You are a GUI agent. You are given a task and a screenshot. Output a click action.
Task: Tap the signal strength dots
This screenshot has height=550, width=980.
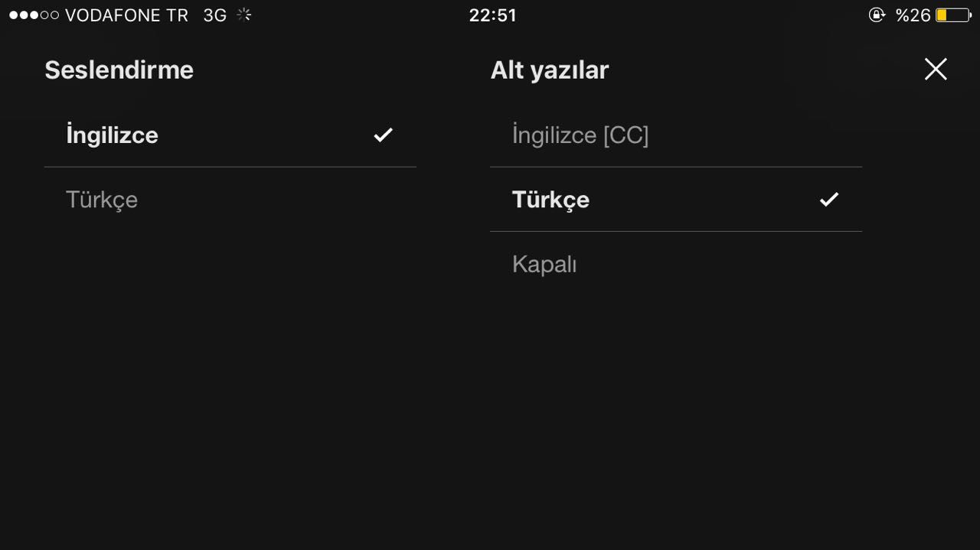pyautogui.click(x=34, y=15)
